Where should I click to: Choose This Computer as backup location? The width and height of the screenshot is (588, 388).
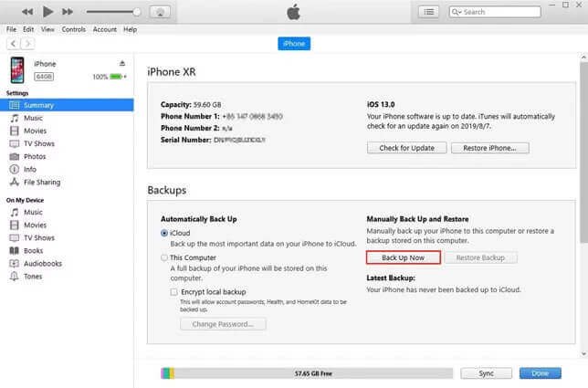[x=164, y=258]
